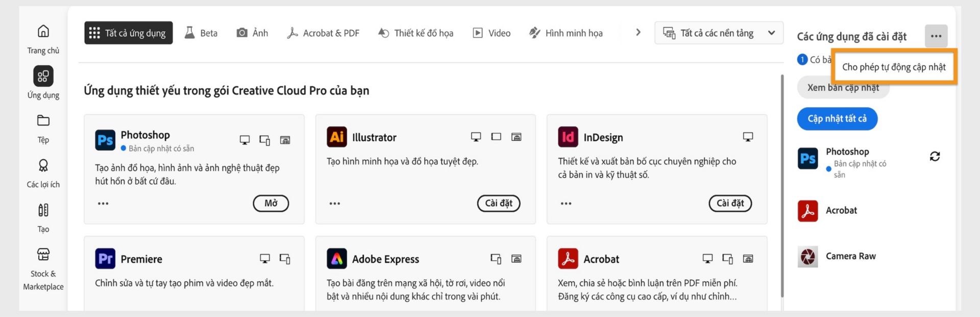Click the Adobe Express card app icon
980x317 pixels.
[x=336, y=259]
